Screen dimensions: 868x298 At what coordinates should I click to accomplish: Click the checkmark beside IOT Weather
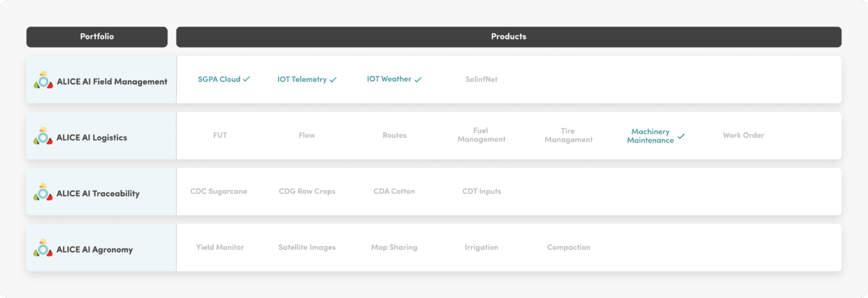(x=418, y=79)
